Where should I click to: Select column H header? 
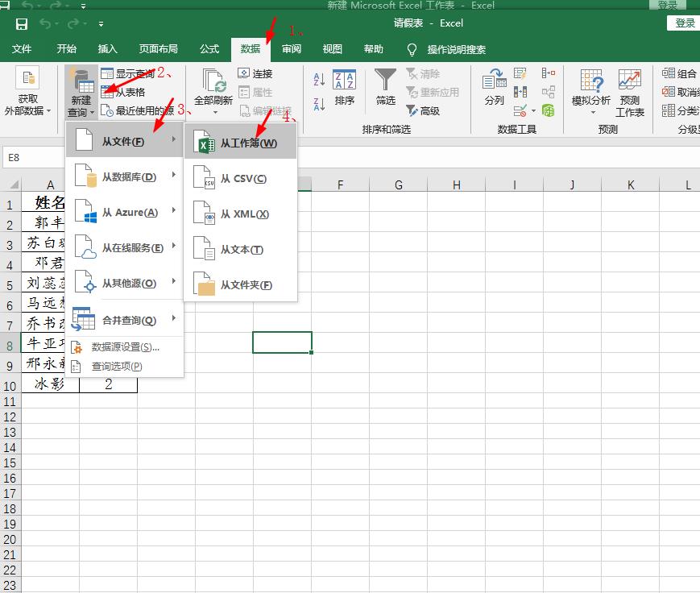tap(456, 185)
